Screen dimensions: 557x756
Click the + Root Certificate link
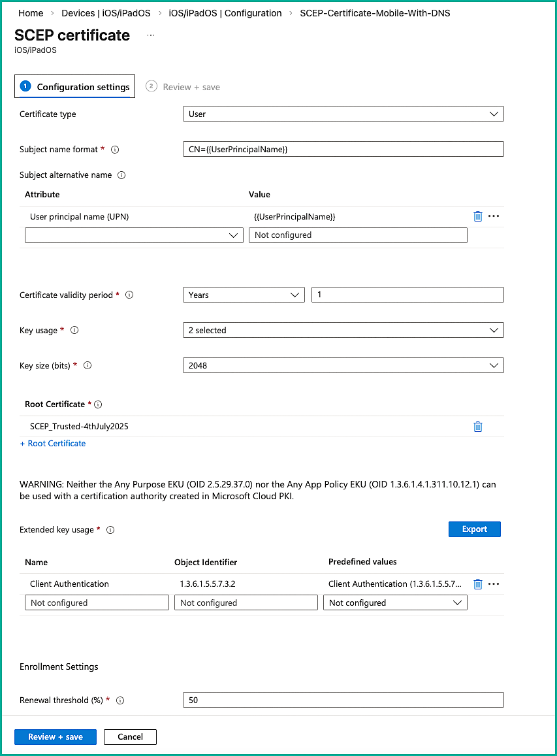tap(53, 444)
